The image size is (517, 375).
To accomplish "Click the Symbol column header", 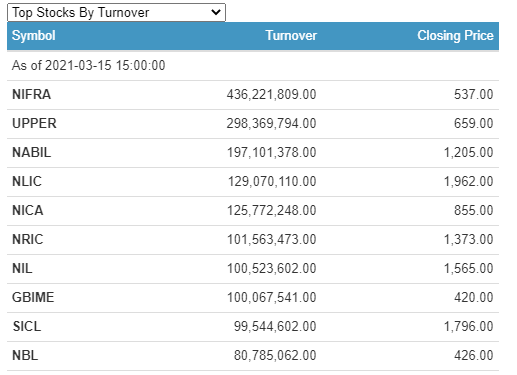I will coord(34,35).
